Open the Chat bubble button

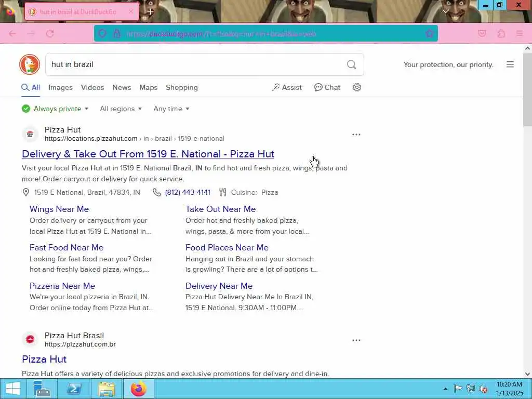tap(327, 87)
